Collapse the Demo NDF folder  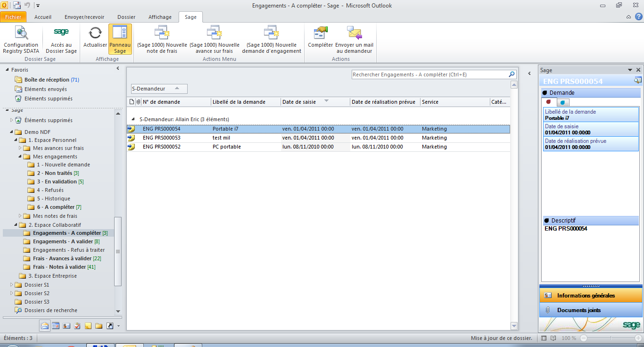12,132
